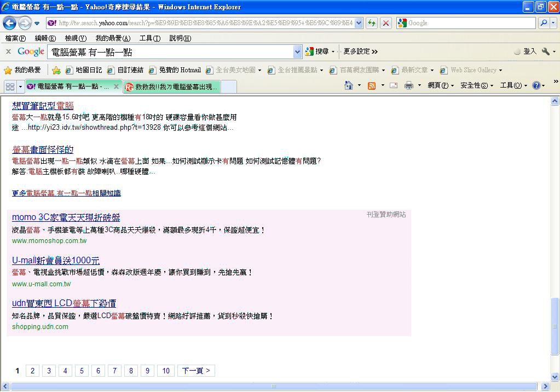The image size is (560, 392).
Task: Open the 工具(T) menu in menu bar
Action: pos(149,38)
